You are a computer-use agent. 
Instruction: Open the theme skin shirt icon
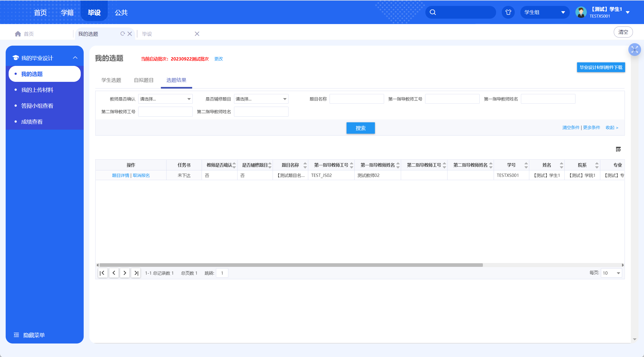coord(508,12)
